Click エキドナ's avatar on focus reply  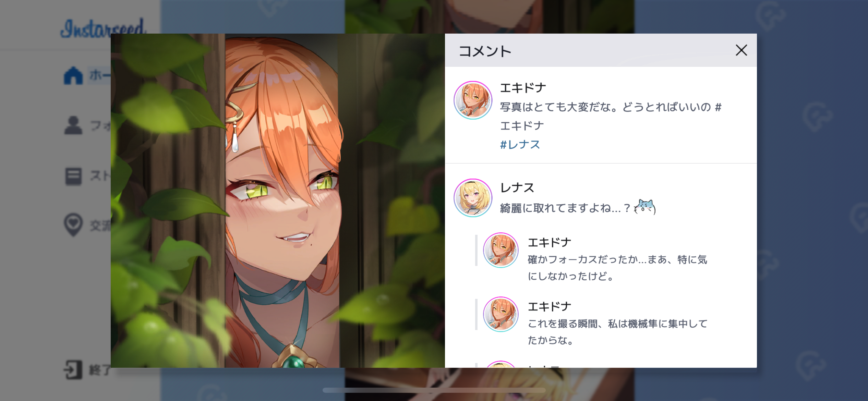click(501, 250)
